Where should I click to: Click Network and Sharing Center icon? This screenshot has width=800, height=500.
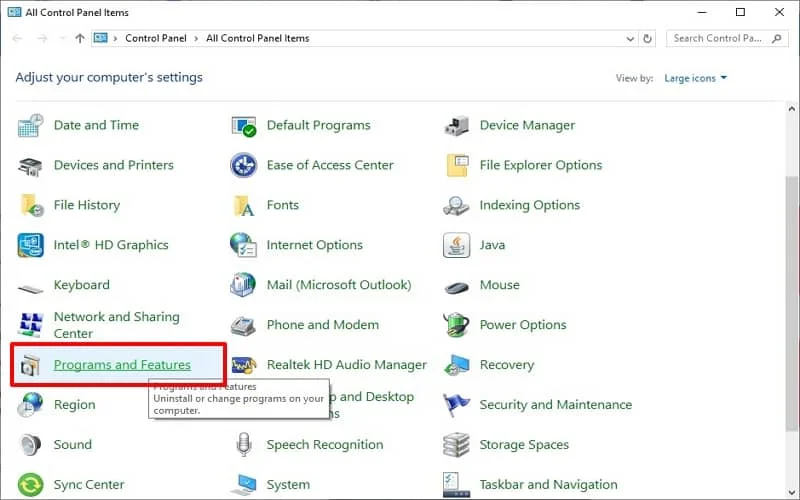(x=31, y=325)
